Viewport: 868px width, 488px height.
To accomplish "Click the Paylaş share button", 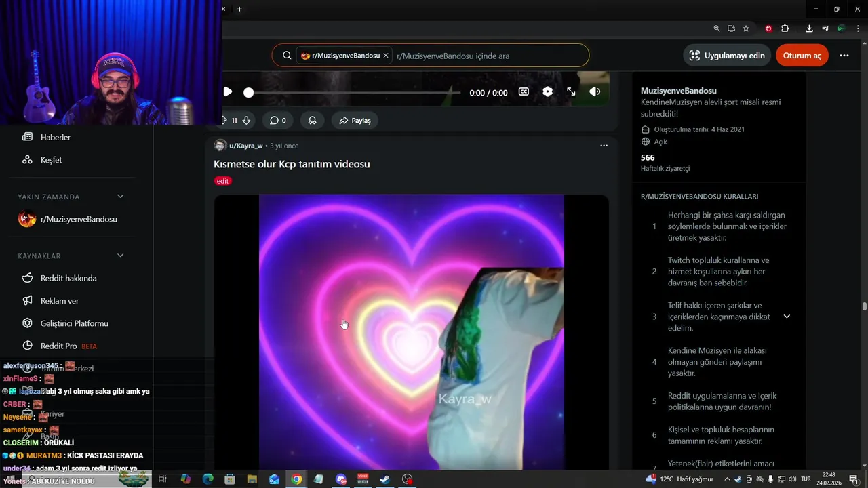I will (x=355, y=120).
